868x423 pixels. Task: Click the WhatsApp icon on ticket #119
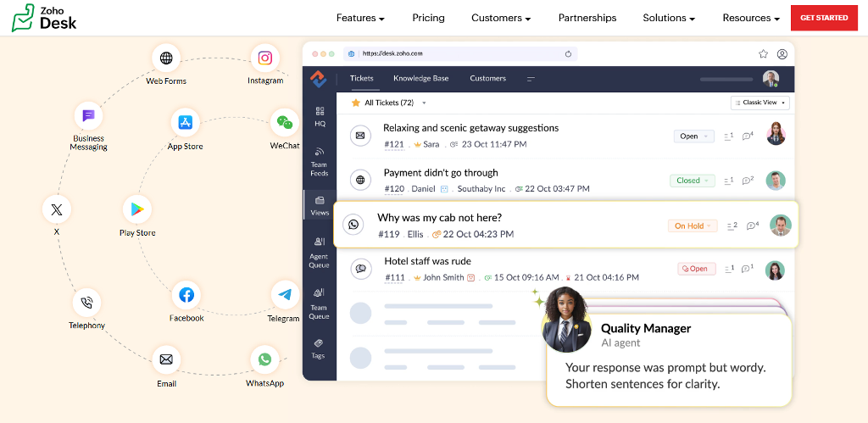tap(353, 225)
